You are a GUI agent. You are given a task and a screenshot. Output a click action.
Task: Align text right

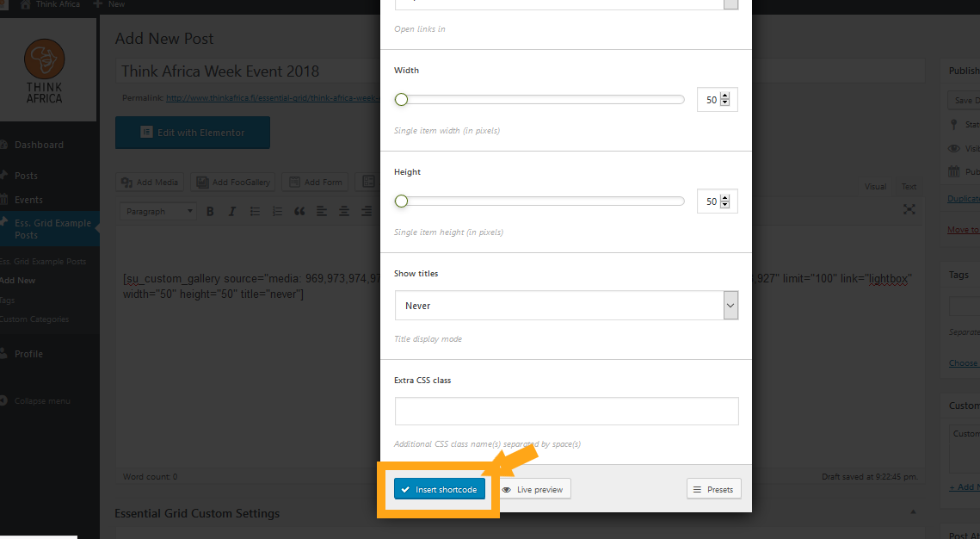(x=367, y=211)
